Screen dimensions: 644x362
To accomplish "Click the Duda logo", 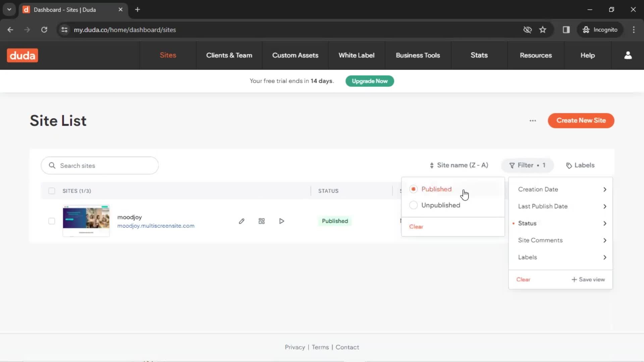I will point(22,55).
